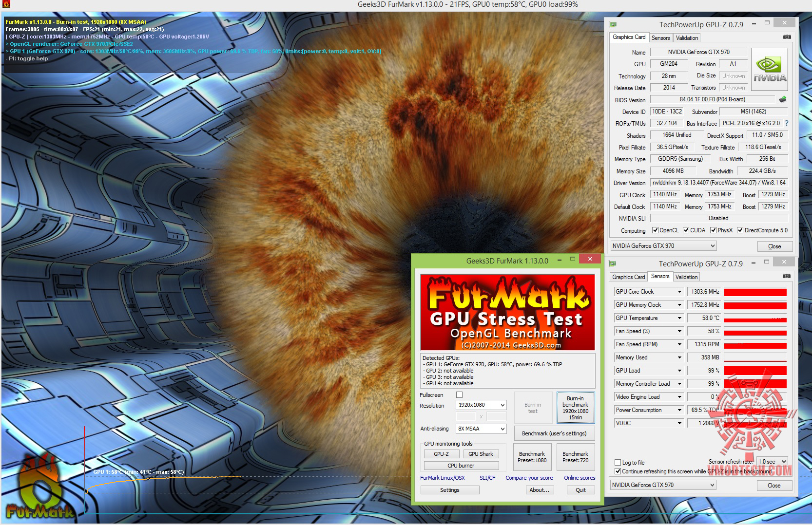Open the Fan Speed (RPM) sensor dropdown
Image resolution: width=812 pixels, height=525 pixels.
[679, 344]
